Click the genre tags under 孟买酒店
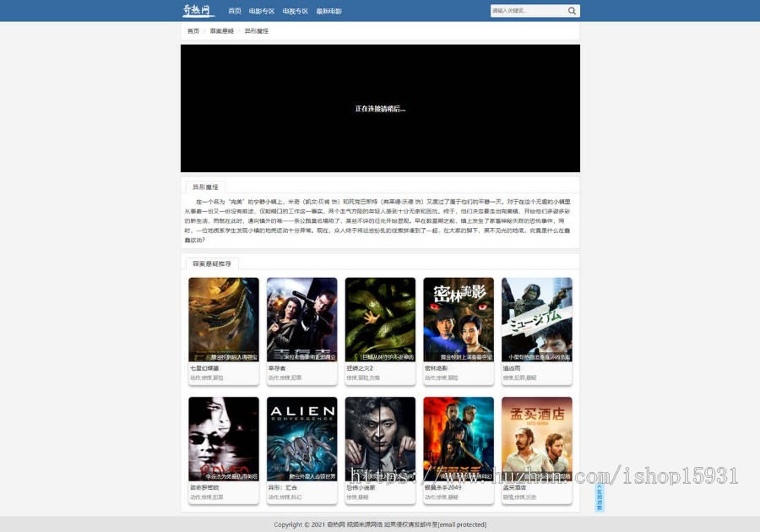The image size is (760, 532). tap(519, 497)
